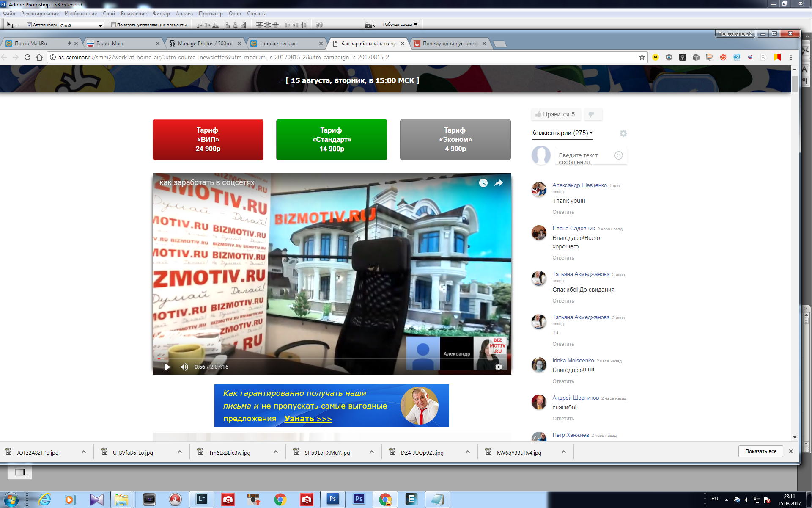Open the Слой auto-select dropdown

[82, 25]
